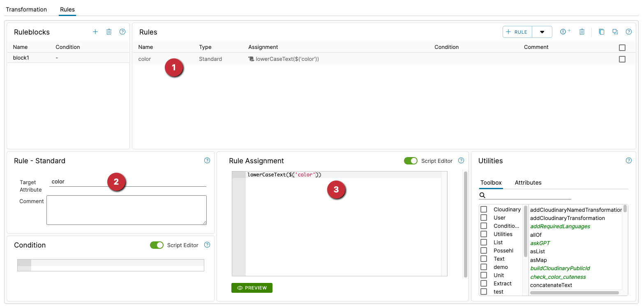Open help for the Utilities panel

pos(628,161)
